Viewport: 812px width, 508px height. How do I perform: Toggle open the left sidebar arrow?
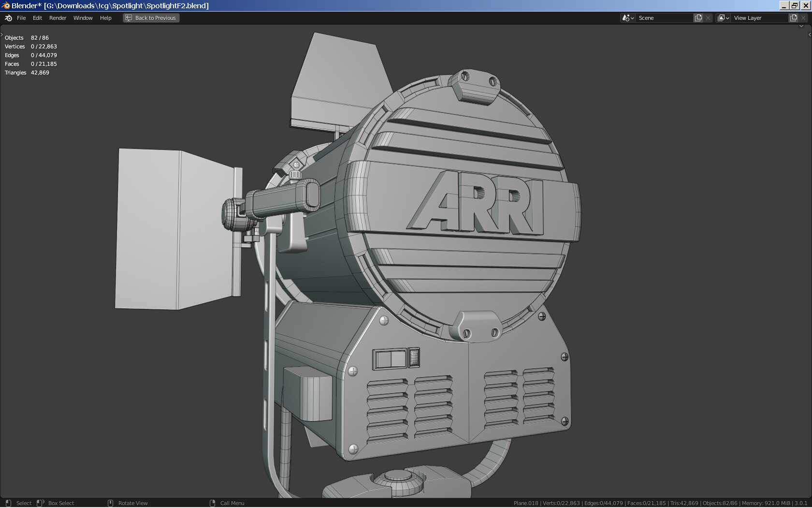pos(2,34)
